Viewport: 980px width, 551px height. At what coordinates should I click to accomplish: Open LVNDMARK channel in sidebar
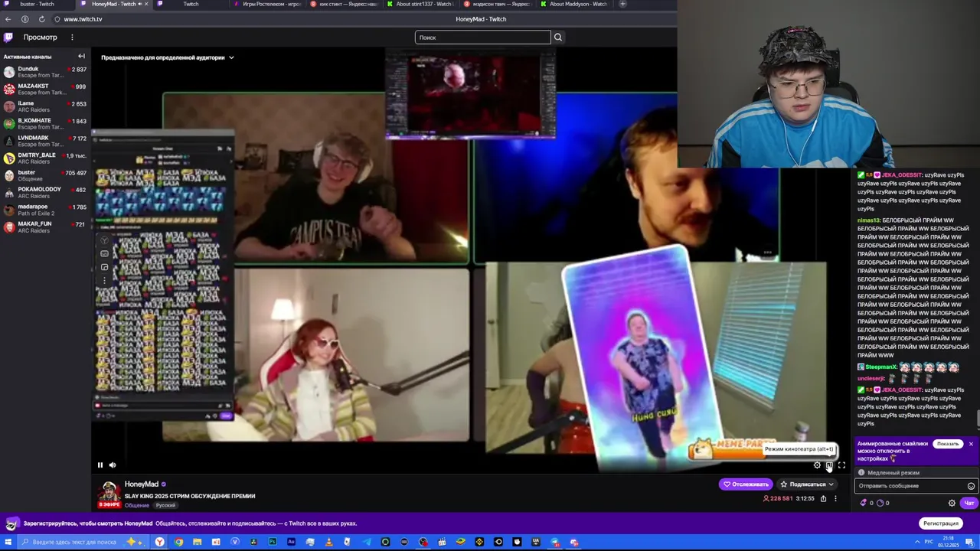click(45, 141)
